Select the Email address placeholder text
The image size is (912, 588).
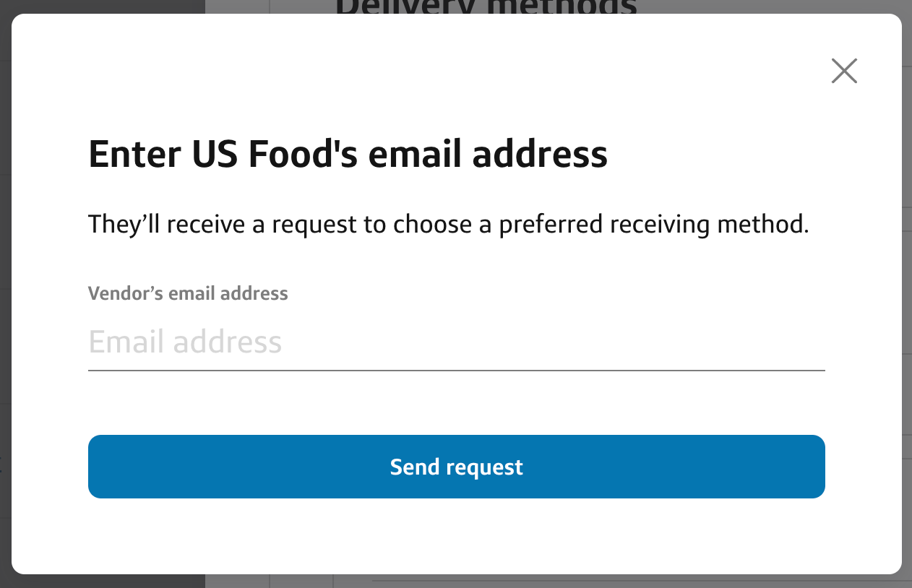[185, 342]
